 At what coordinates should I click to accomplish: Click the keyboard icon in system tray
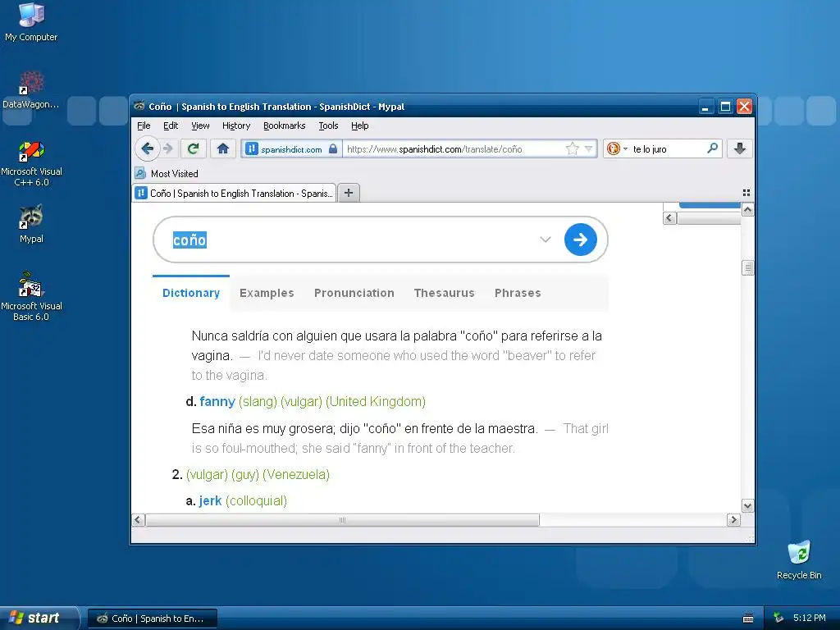coord(748,619)
